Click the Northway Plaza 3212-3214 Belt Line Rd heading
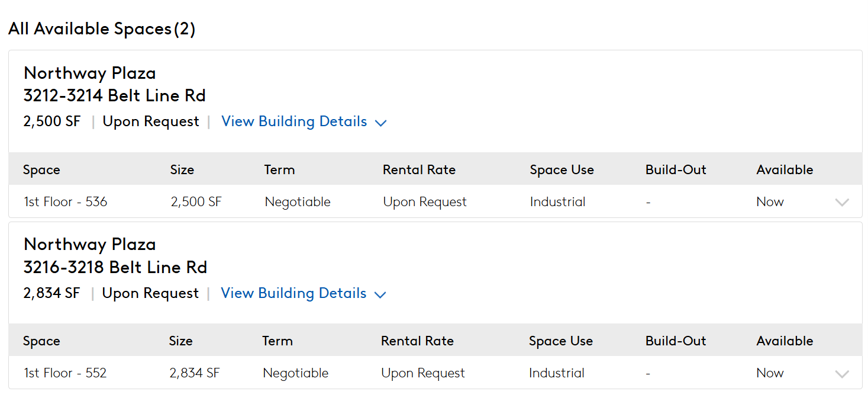 pos(115,84)
